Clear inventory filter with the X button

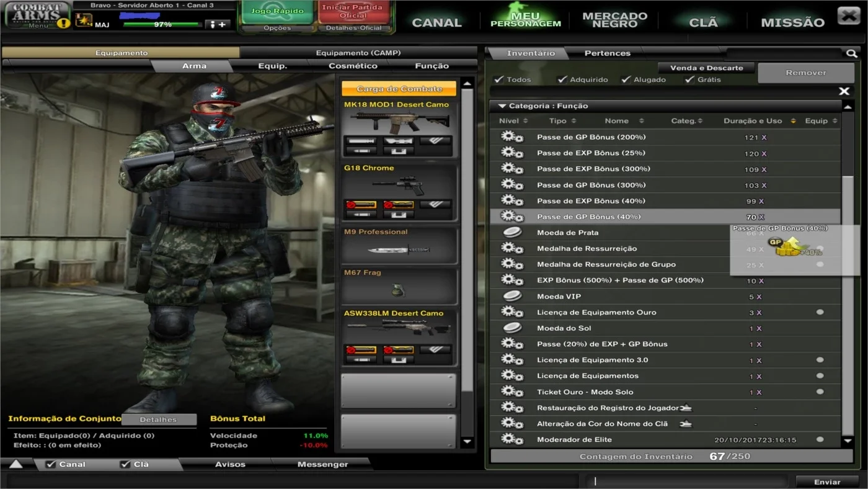point(844,91)
